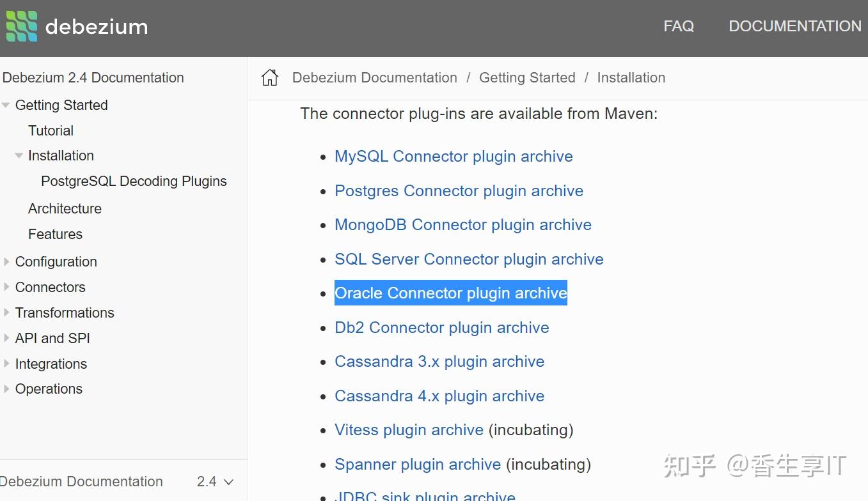868x501 pixels.
Task: Expand the Integrations sidebar section
Action: tap(6, 364)
